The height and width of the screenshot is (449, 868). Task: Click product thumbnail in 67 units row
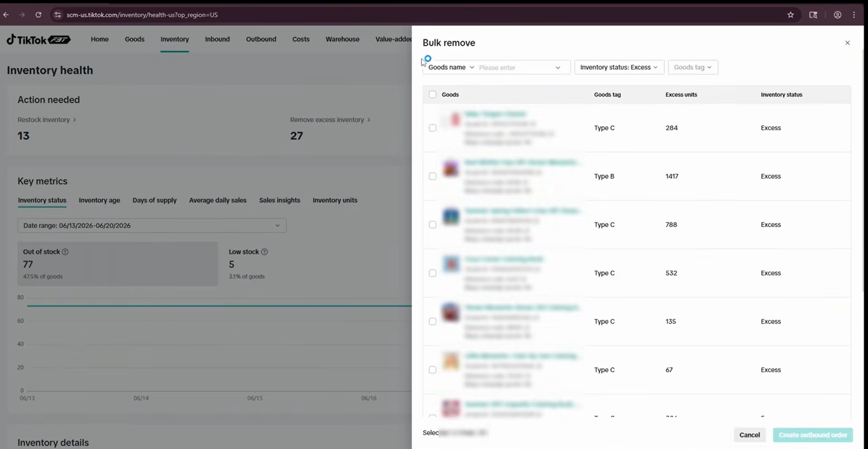pyautogui.click(x=452, y=361)
